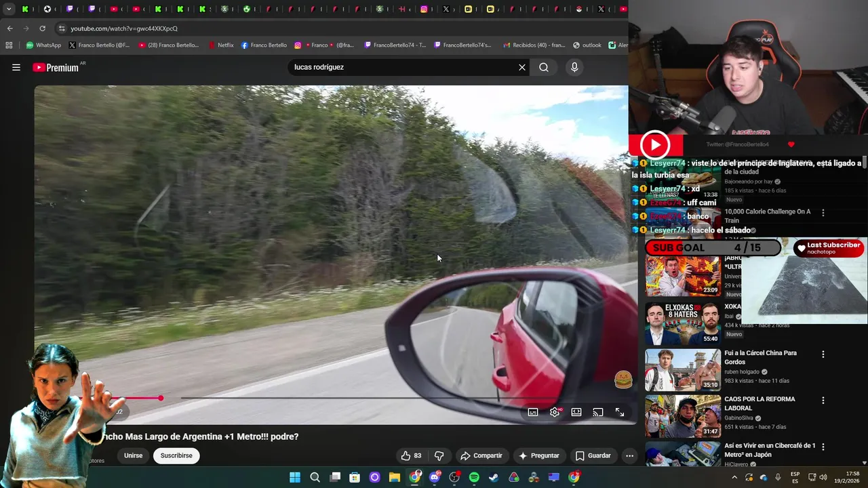The height and width of the screenshot is (488, 868).
Task: Visit GabinoSilva channel name
Action: 741,418
